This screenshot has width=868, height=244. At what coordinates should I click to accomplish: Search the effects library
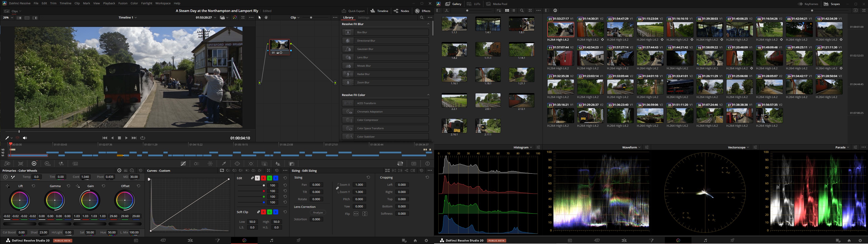point(421,18)
